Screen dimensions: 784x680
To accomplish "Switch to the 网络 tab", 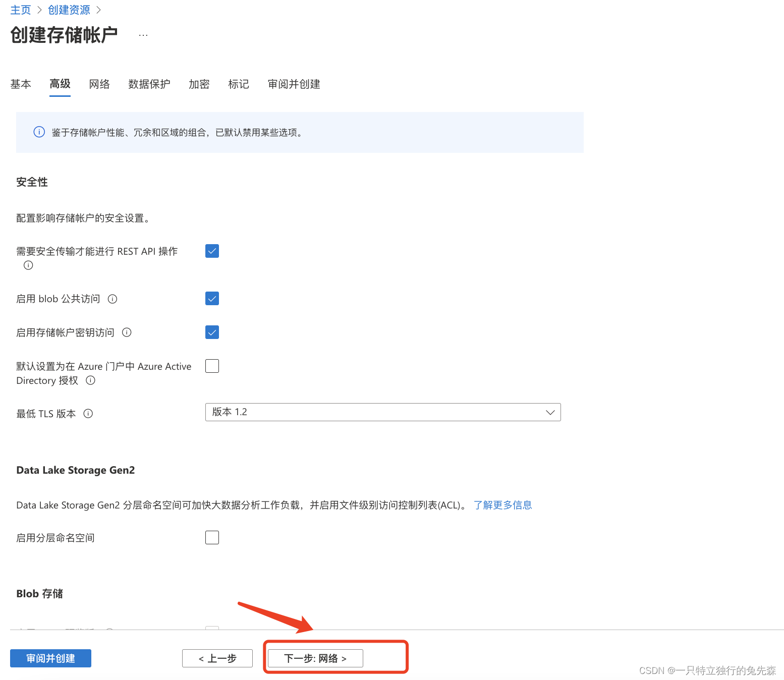I will (x=99, y=84).
